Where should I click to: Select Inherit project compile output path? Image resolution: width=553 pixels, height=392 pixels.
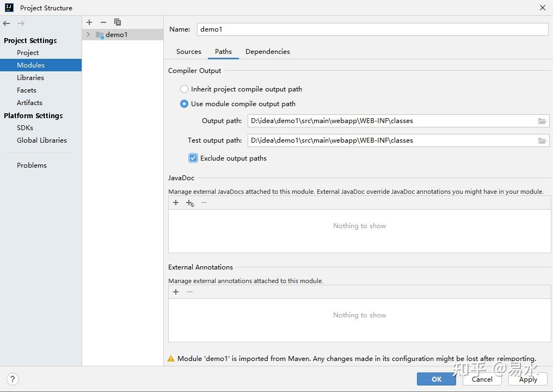pyautogui.click(x=184, y=89)
